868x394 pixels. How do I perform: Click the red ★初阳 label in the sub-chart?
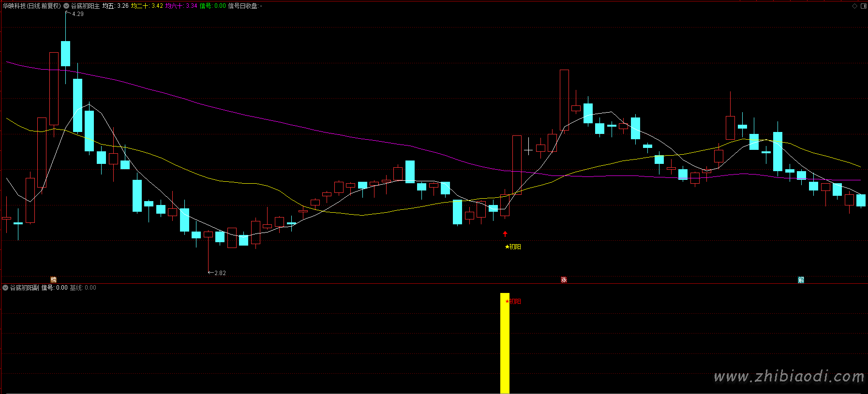pos(513,301)
